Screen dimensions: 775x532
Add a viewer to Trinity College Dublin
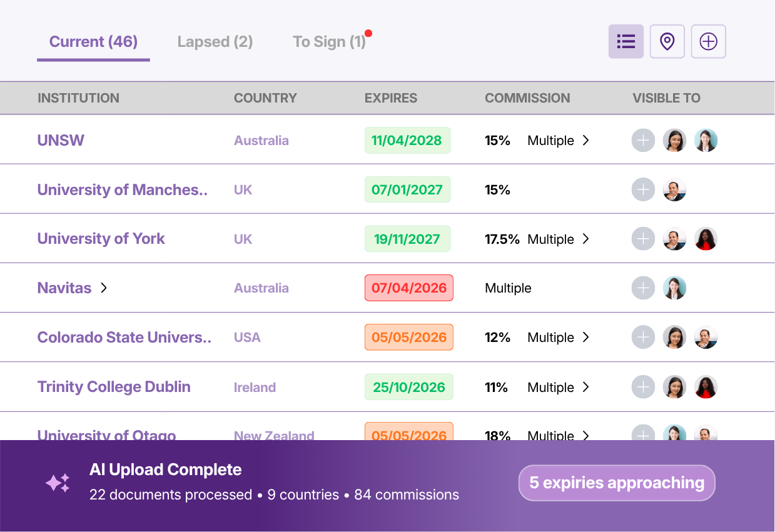(x=643, y=386)
